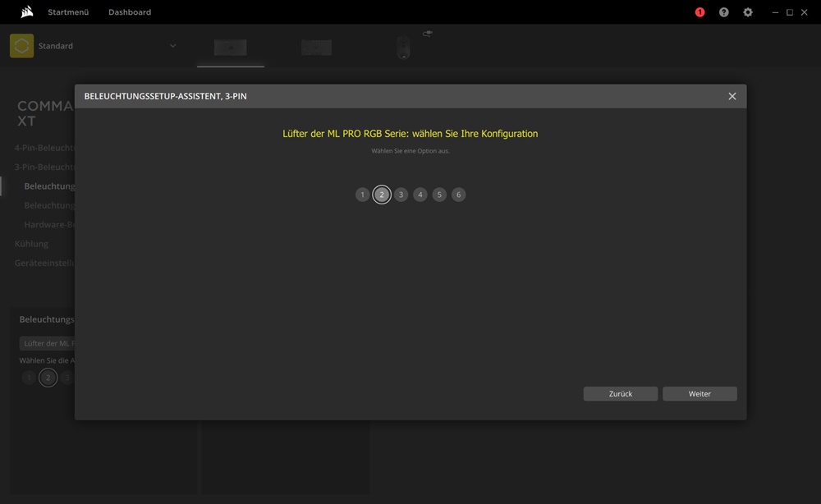Select the mouse device thumbnail

tap(403, 47)
